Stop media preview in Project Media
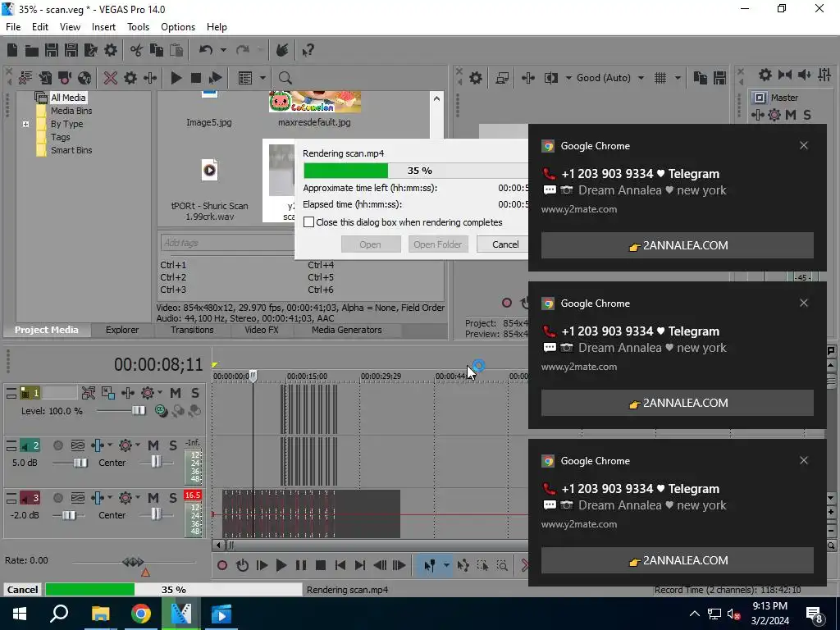Viewport: 840px width, 630px height. click(x=195, y=78)
